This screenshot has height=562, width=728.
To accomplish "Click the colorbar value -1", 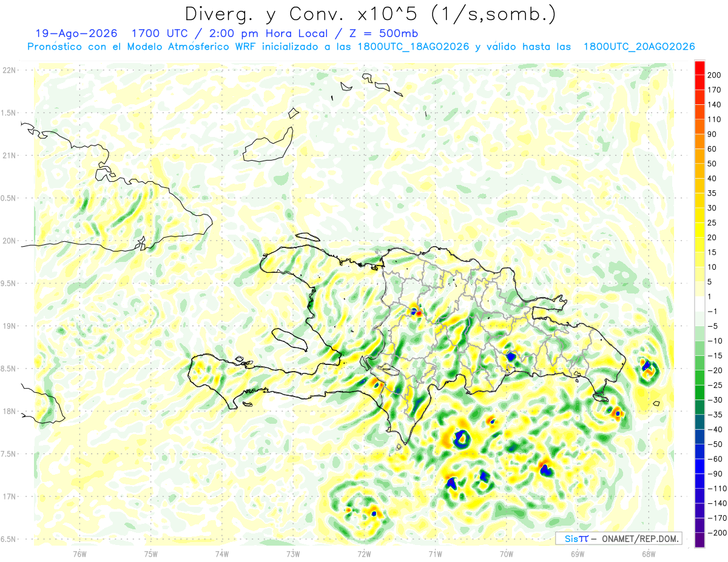I will 713,312.
